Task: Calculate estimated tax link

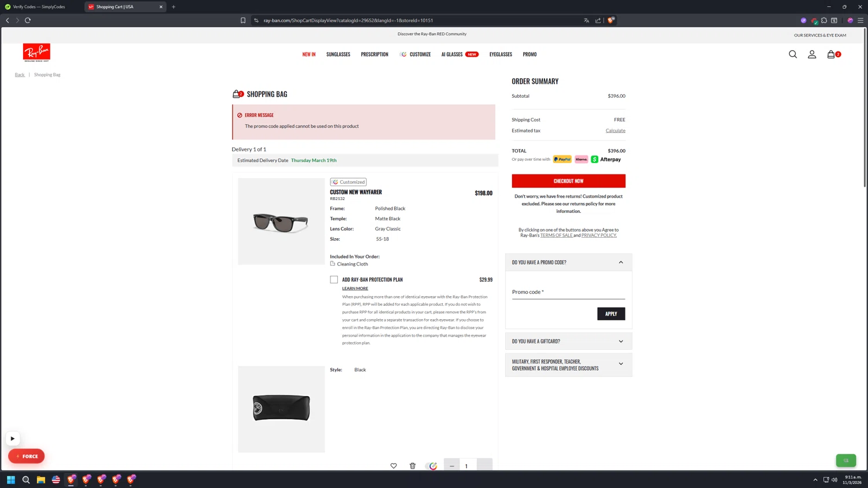Action: click(x=615, y=131)
